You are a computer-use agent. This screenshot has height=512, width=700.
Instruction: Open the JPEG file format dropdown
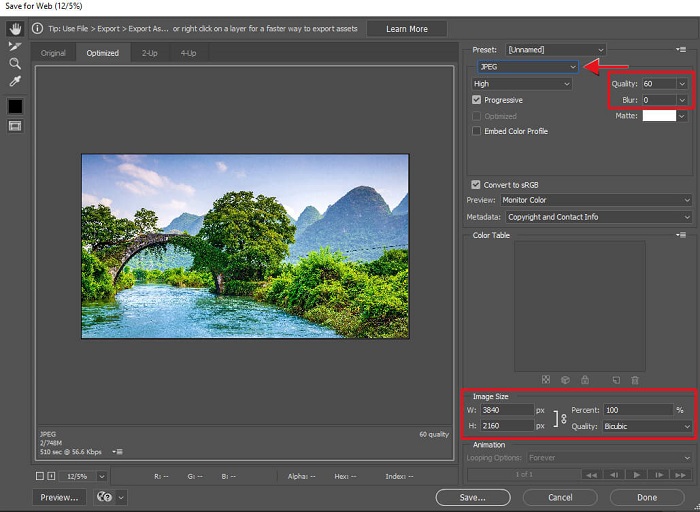pyautogui.click(x=528, y=67)
